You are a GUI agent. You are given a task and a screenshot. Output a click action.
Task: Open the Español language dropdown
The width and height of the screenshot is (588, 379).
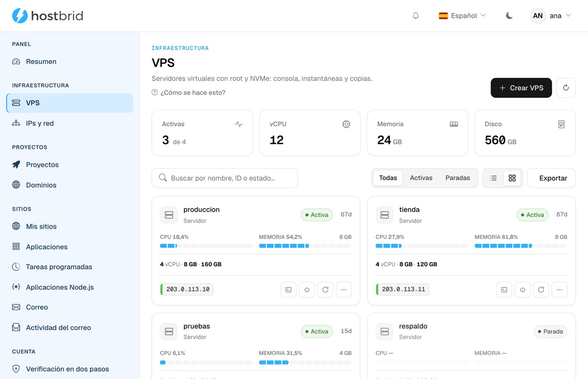tap(462, 16)
